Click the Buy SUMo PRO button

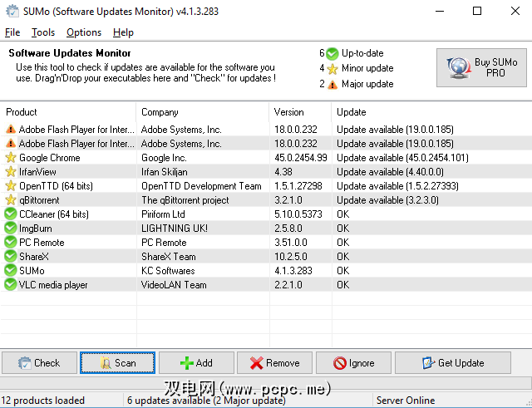coord(481,67)
